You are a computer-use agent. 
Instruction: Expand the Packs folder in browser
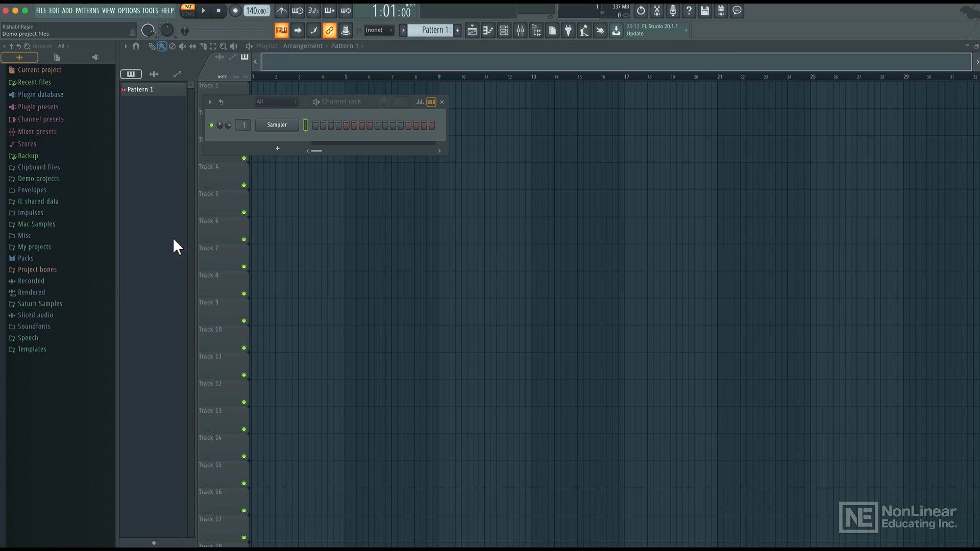click(x=26, y=258)
